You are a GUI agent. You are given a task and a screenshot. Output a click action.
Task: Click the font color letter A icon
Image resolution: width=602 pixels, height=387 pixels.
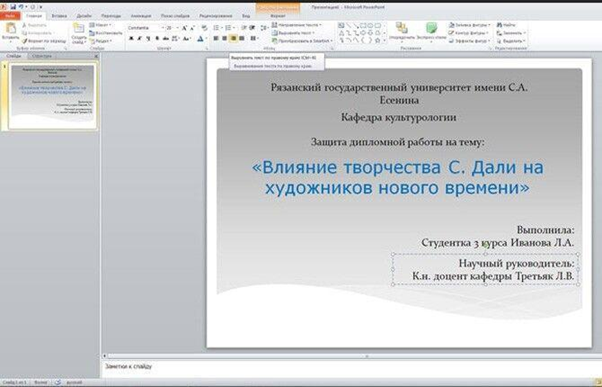(200, 38)
